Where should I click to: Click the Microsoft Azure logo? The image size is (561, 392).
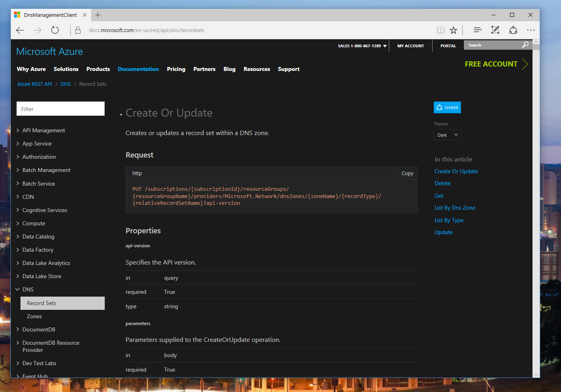(49, 52)
